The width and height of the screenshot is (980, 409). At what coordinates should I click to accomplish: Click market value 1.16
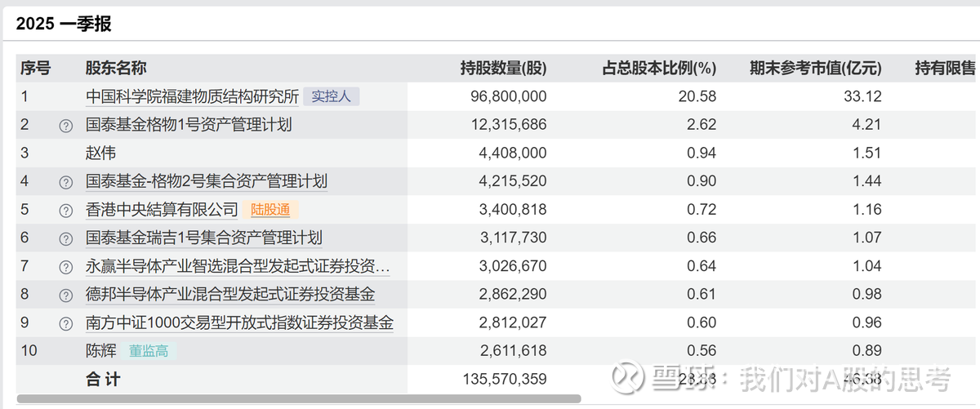[866, 210]
